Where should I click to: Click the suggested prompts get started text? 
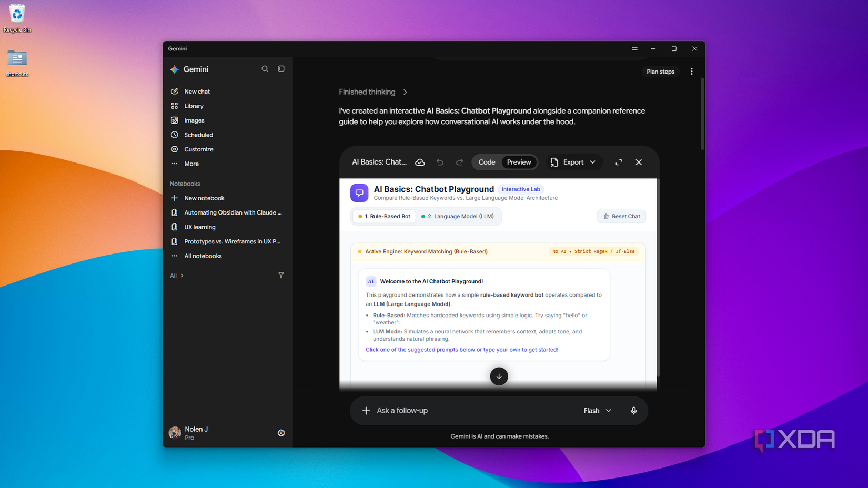pos(462,350)
